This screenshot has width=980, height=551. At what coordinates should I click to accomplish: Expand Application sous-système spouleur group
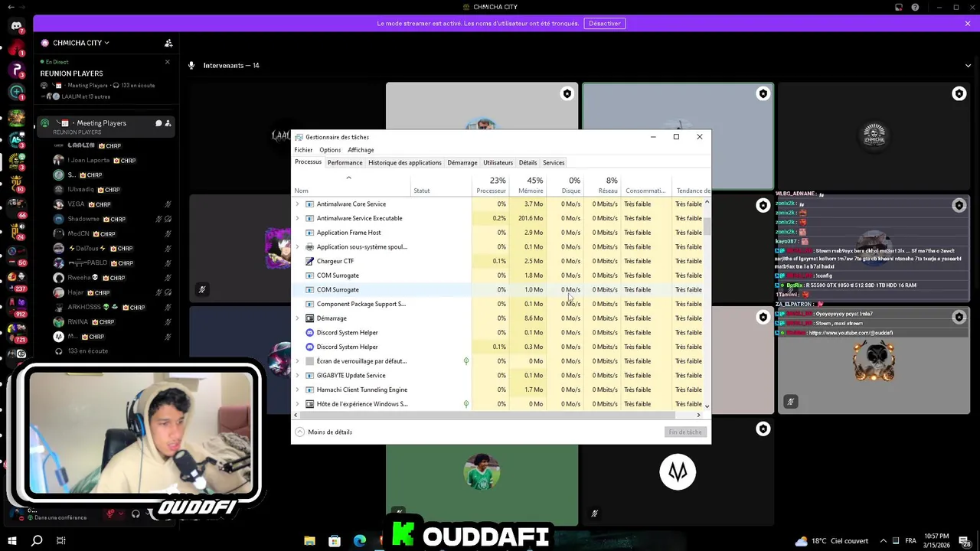[298, 246]
